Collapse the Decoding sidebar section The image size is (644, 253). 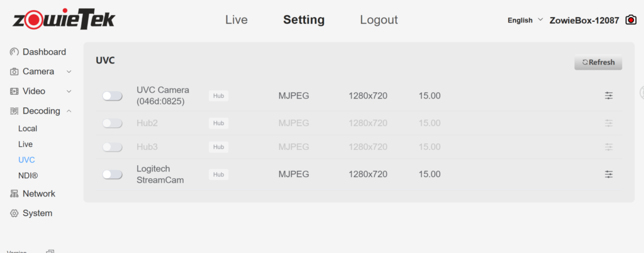point(69,111)
